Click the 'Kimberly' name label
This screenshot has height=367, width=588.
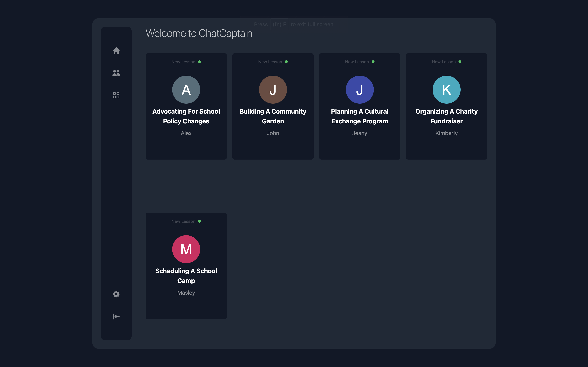pyautogui.click(x=446, y=133)
